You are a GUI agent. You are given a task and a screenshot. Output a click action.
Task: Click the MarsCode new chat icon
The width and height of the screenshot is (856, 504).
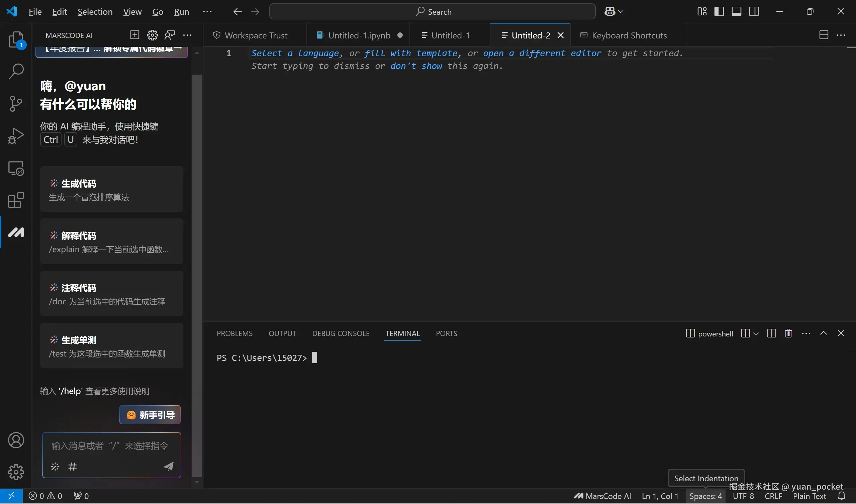[x=134, y=35]
